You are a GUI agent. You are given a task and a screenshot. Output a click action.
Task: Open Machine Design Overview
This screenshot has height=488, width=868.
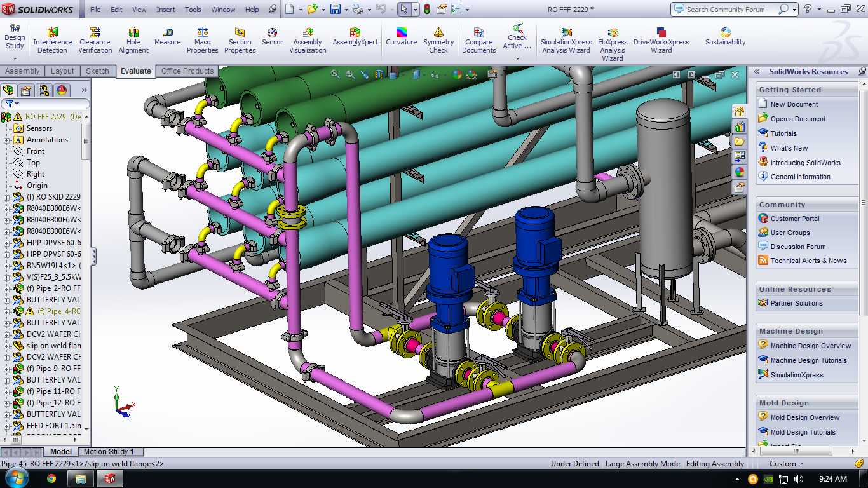[x=811, y=346]
